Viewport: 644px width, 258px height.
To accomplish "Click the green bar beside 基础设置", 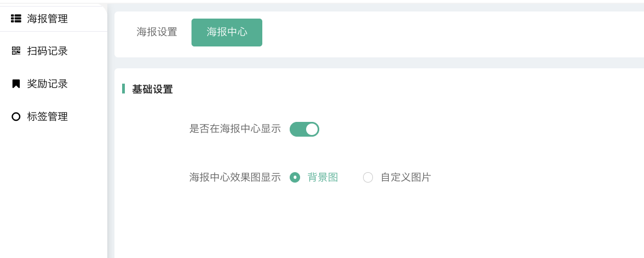I will (123, 89).
